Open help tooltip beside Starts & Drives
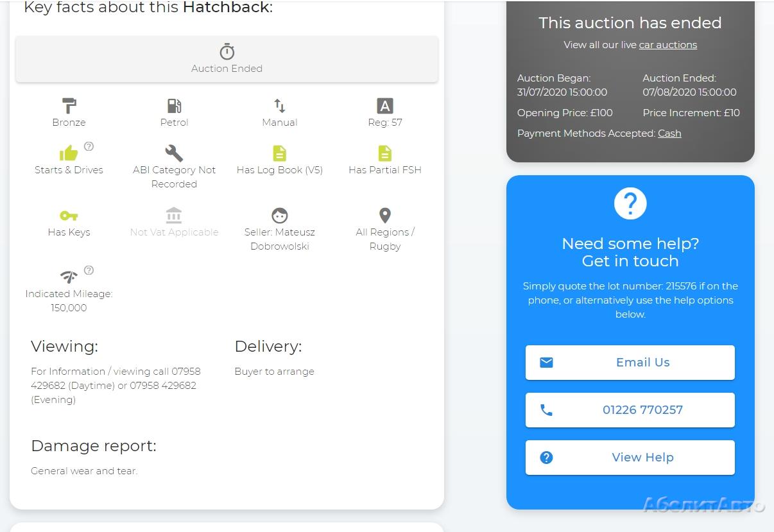Image resolution: width=774 pixels, height=532 pixels. [89, 146]
